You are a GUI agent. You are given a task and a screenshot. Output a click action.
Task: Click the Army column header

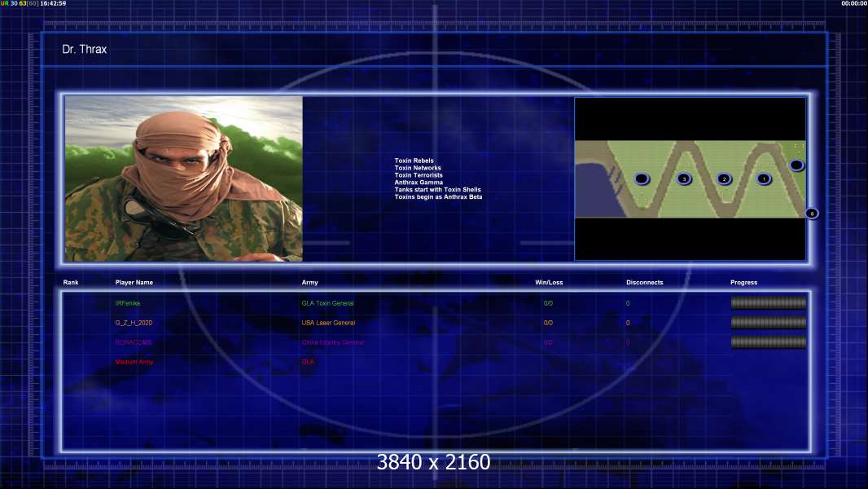click(x=310, y=283)
